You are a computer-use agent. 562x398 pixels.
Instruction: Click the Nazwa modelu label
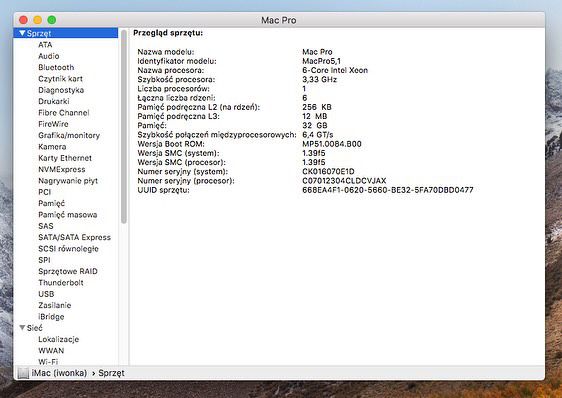coord(166,52)
